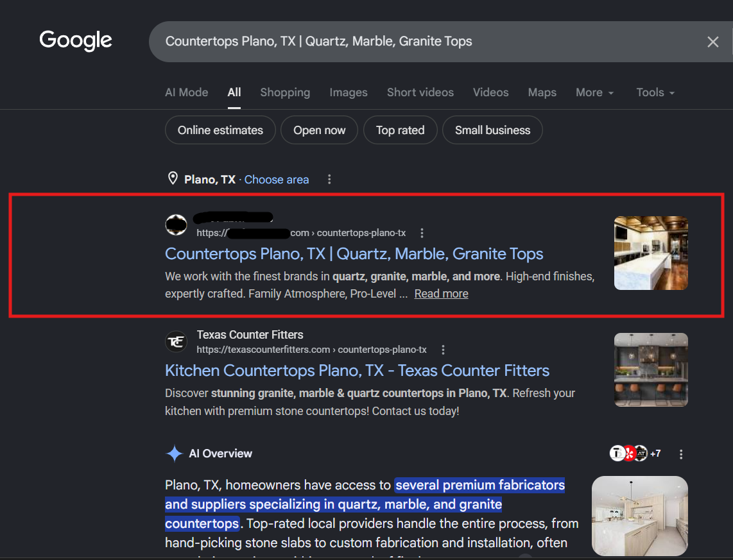Click the texascounterfitters.com URL breadcrumb
Image resolution: width=733 pixels, height=560 pixels.
[x=311, y=350]
